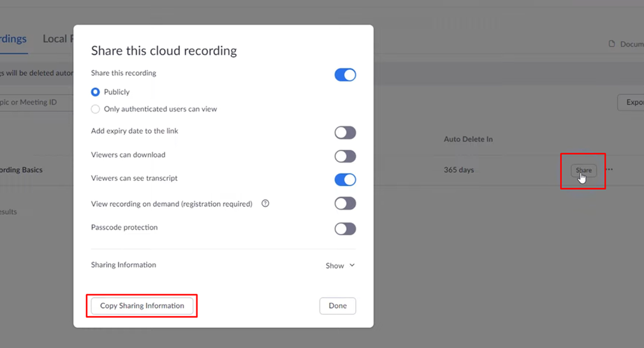
Task: Open three-dot more options menu
Action: tap(609, 170)
